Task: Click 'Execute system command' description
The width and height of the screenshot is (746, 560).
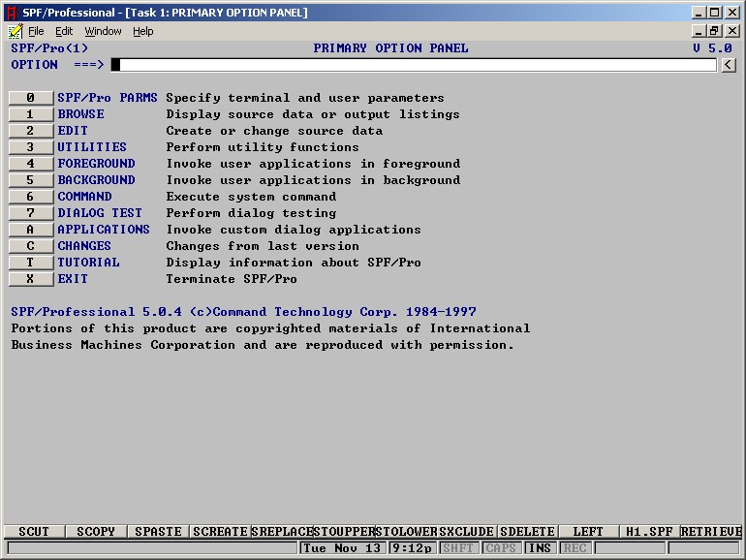Action: tap(251, 197)
